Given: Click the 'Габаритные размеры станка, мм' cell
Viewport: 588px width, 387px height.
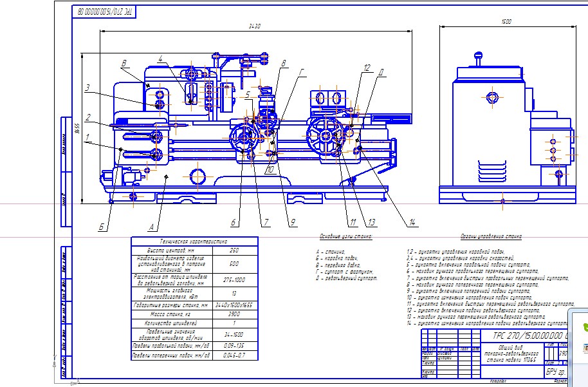Looking at the screenshot, I should 172,306.
